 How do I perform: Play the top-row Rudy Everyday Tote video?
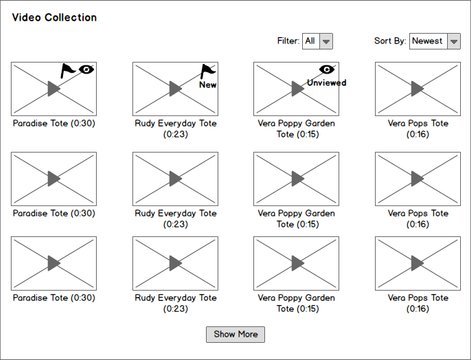point(175,89)
